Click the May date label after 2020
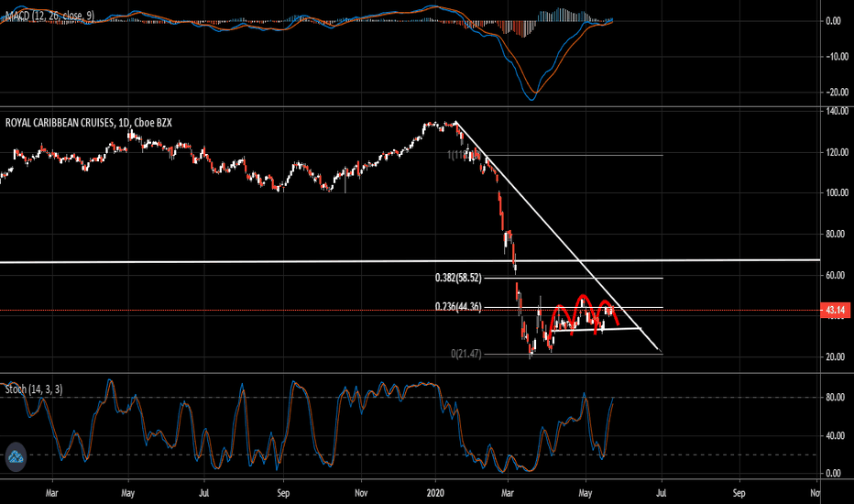Viewport: 854px width, 504px height. 586,493
